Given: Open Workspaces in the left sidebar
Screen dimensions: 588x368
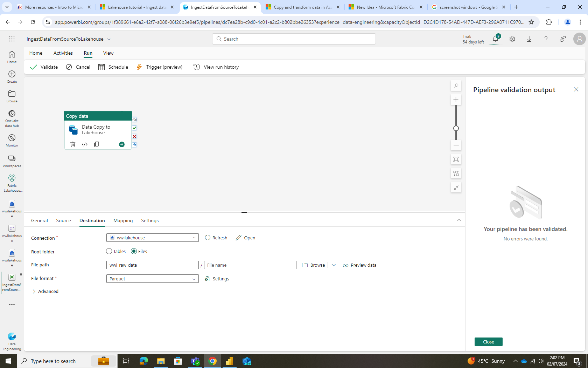Looking at the screenshot, I should tap(12, 161).
